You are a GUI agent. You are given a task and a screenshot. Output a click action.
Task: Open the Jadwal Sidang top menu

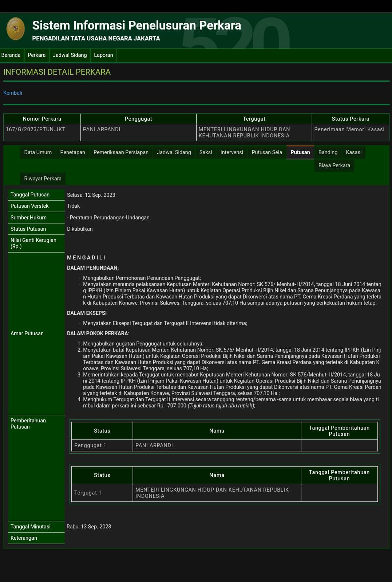(70, 55)
